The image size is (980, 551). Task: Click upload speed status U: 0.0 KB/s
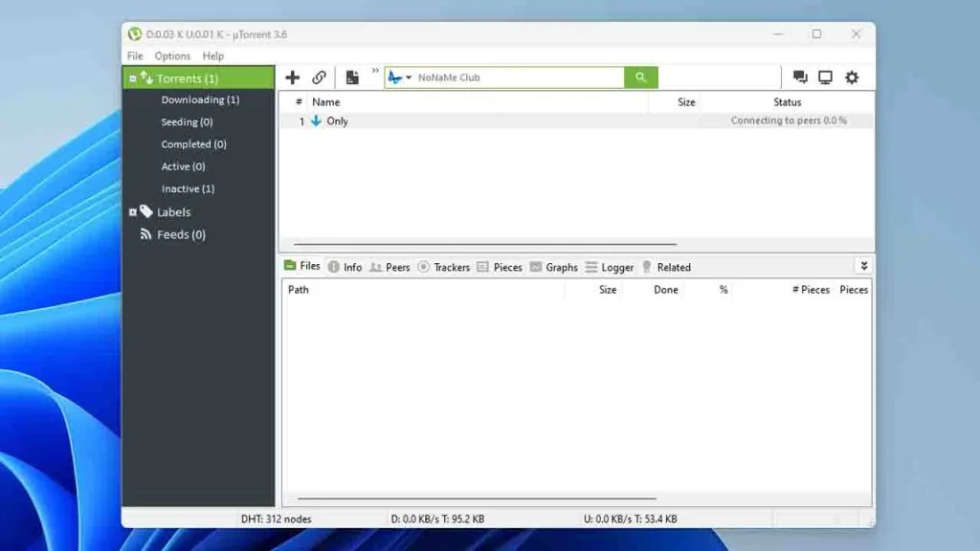[x=630, y=518]
